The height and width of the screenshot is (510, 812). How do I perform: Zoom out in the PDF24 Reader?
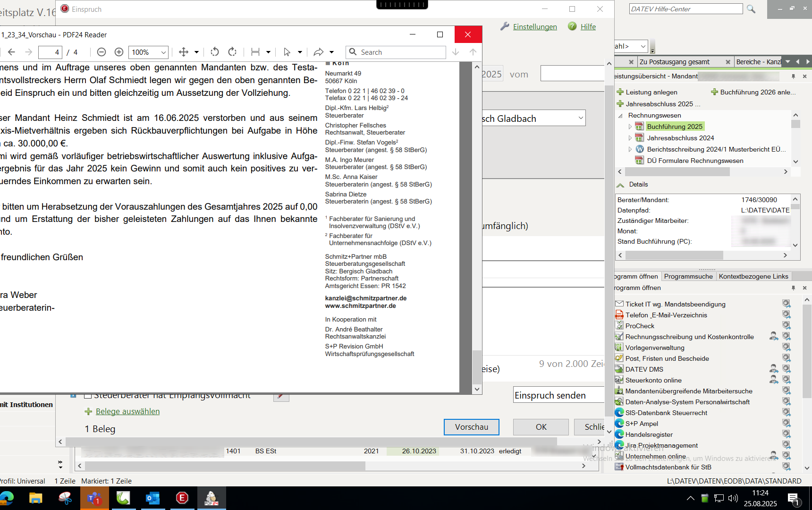[x=101, y=52]
